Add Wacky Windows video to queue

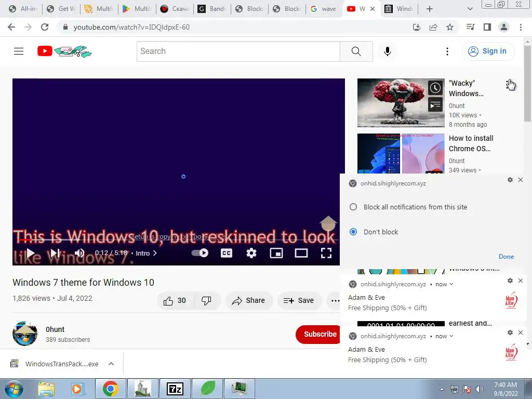(x=435, y=105)
